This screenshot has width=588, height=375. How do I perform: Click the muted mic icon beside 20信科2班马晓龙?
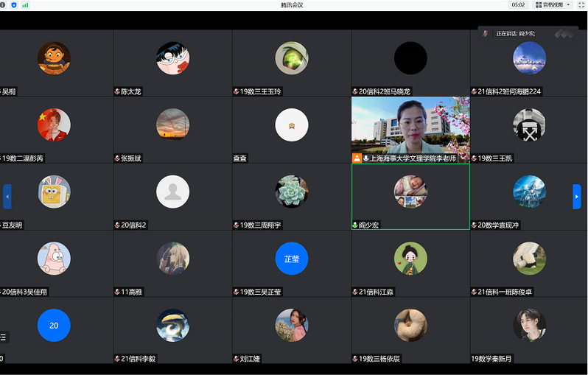[355, 91]
